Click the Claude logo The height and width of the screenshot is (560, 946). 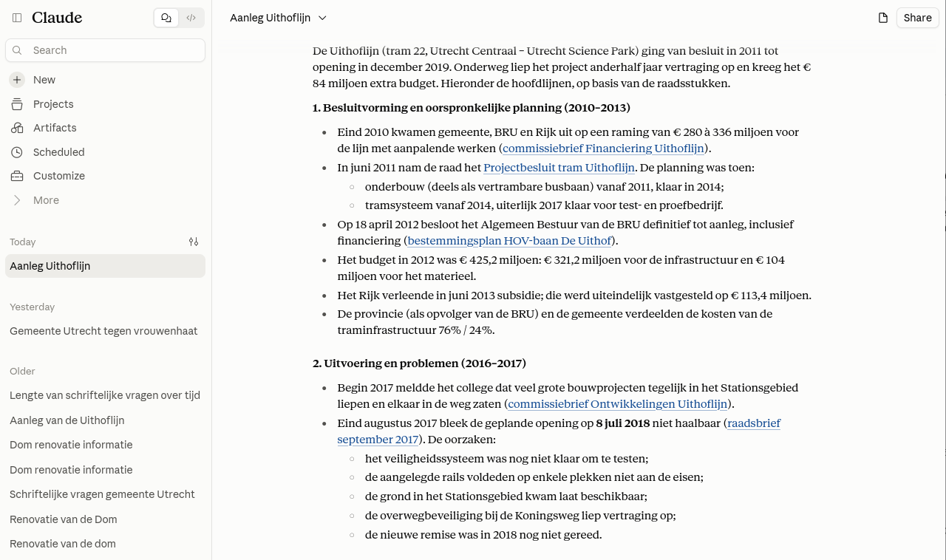coord(57,18)
